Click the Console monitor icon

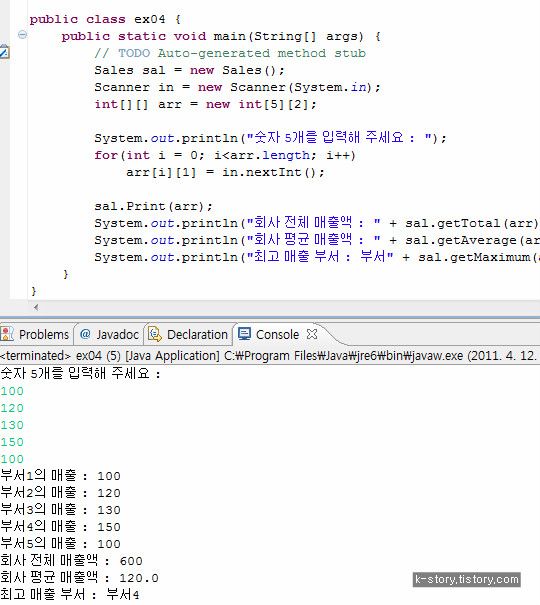pyautogui.click(x=245, y=334)
